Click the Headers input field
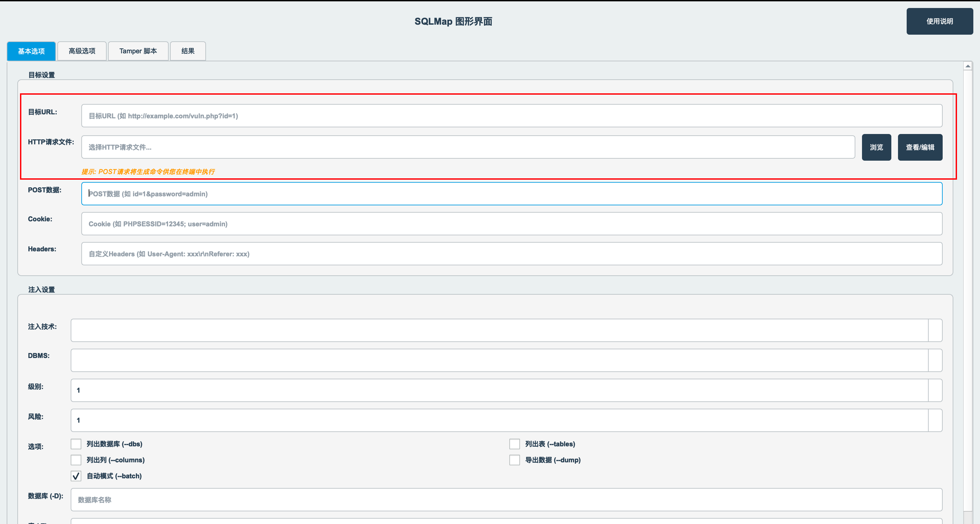The image size is (980, 524). pos(511,254)
